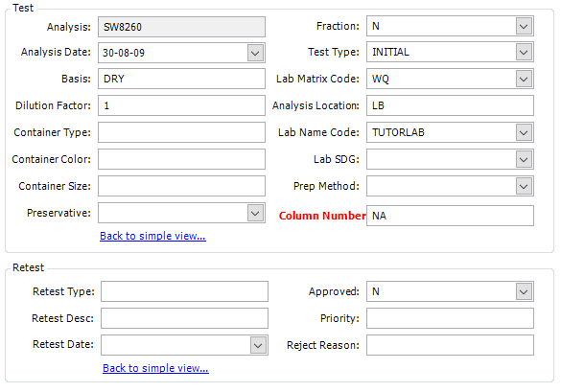Expand the Fraction dropdown
Viewport: 561px width, 392px height.
[x=524, y=27]
